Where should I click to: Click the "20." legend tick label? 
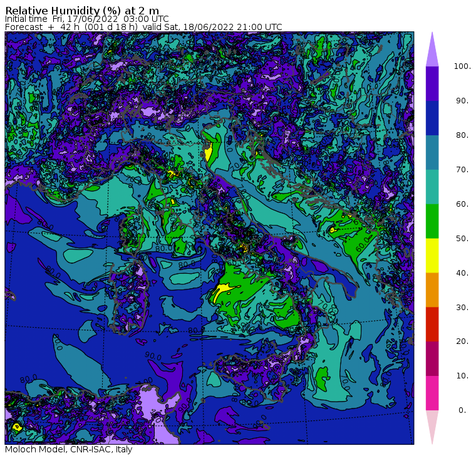pos(462,341)
